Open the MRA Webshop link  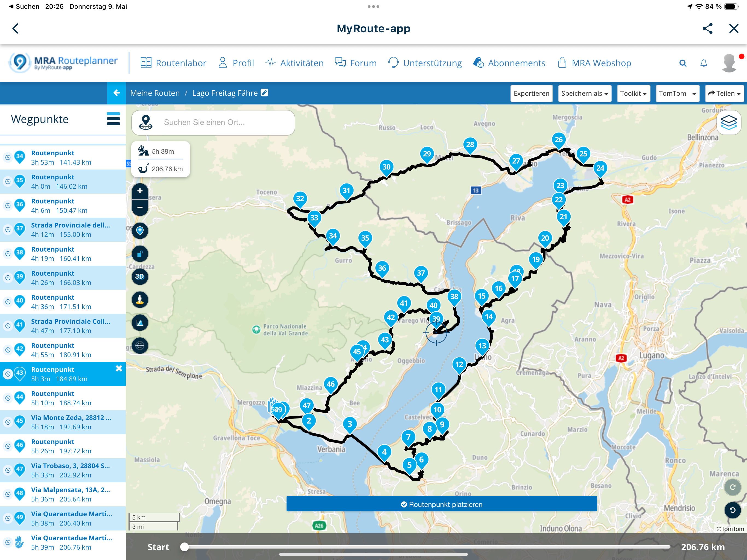pyautogui.click(x=594, y=63)
